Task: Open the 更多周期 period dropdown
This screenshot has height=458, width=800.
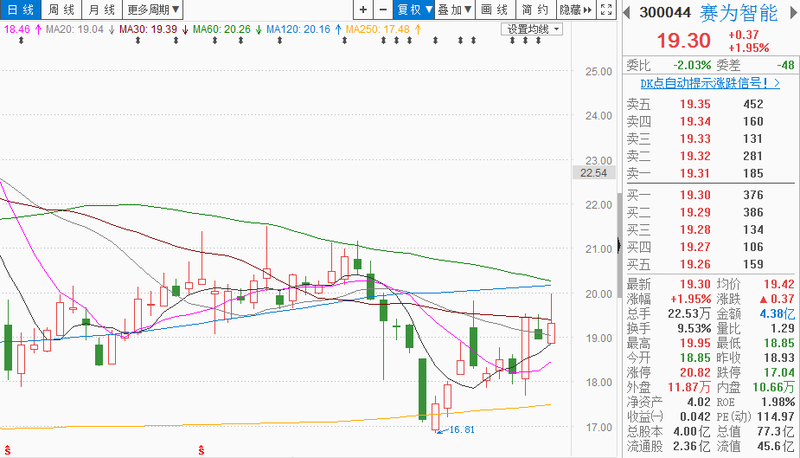Action: [154, 9]
